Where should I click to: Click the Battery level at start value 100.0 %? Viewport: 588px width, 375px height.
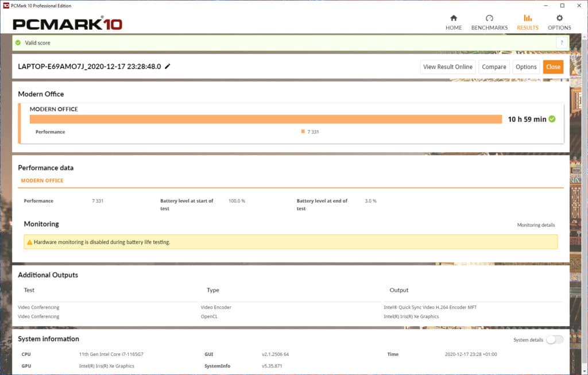(237, 201)
